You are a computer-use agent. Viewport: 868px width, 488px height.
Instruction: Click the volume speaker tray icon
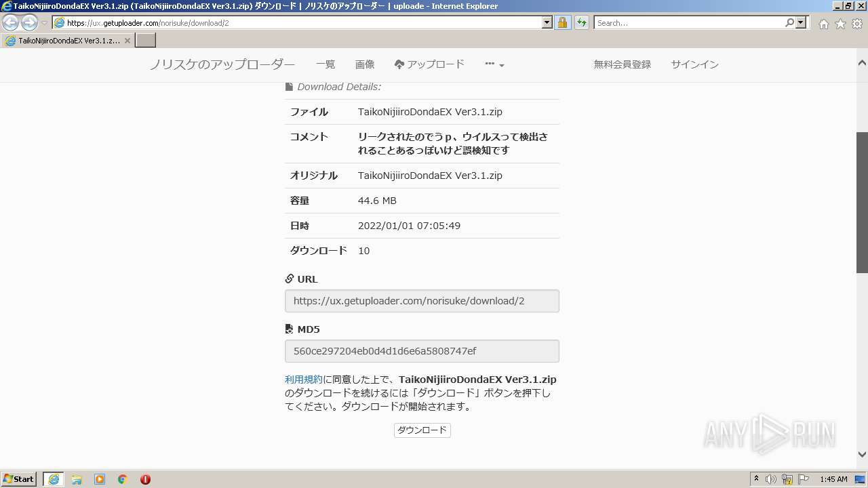(x=770, y=479)
